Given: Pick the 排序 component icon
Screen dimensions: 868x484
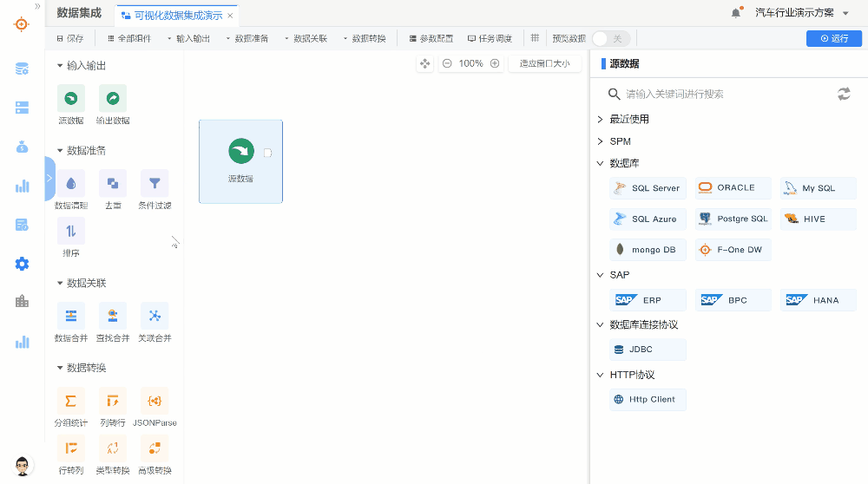Looking at the screenshot, I should coord(70,231).
